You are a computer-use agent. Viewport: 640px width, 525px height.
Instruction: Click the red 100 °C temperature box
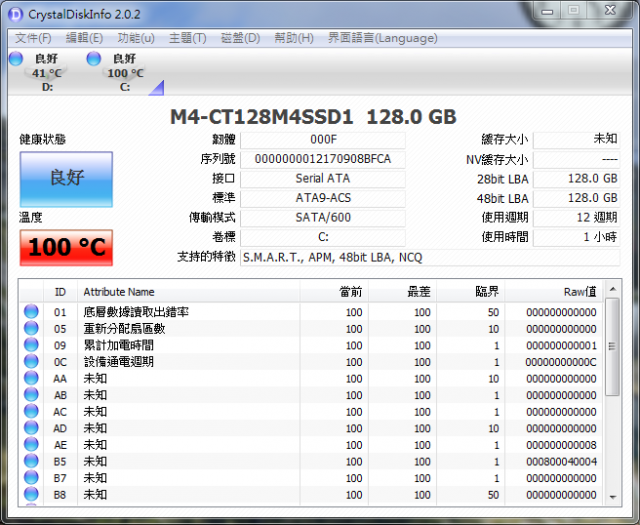pos(66,247)
